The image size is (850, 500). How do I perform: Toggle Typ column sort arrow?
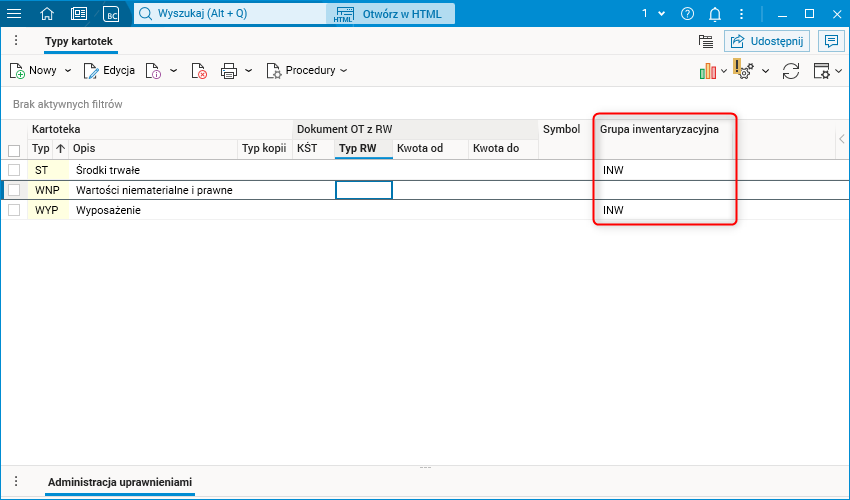(x=60, y=148)
